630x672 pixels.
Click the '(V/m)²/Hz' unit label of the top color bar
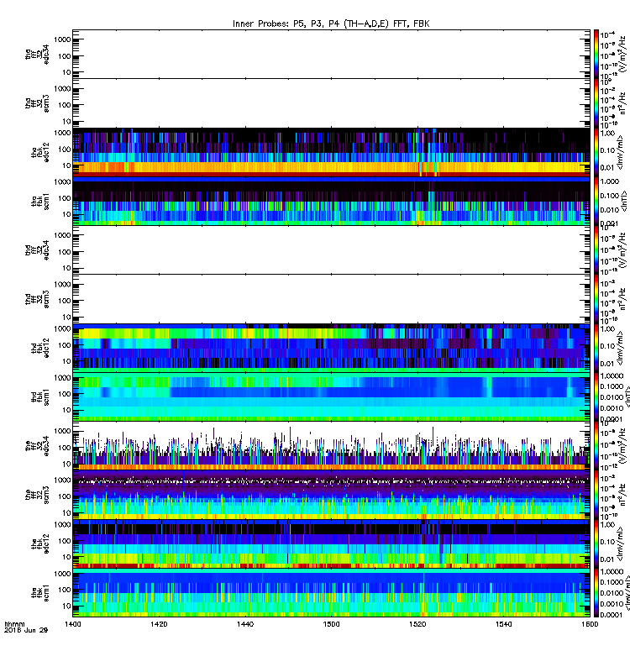[x=622, y=54]
